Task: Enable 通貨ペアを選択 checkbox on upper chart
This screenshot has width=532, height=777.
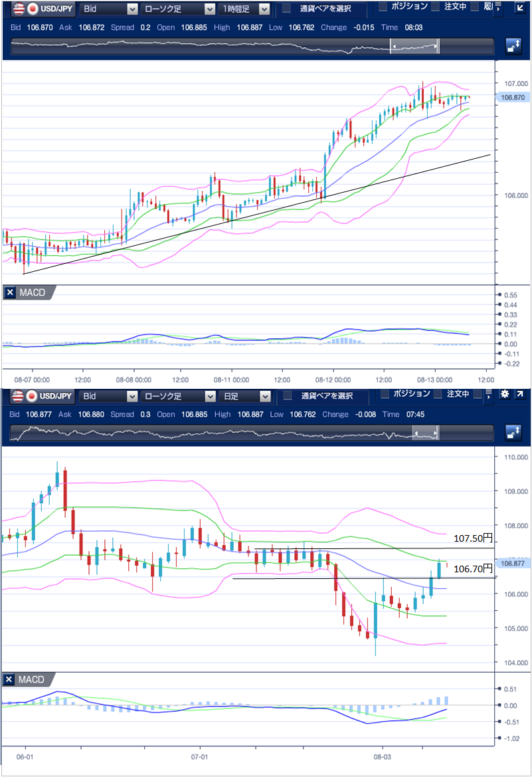Action: [287, 9]
